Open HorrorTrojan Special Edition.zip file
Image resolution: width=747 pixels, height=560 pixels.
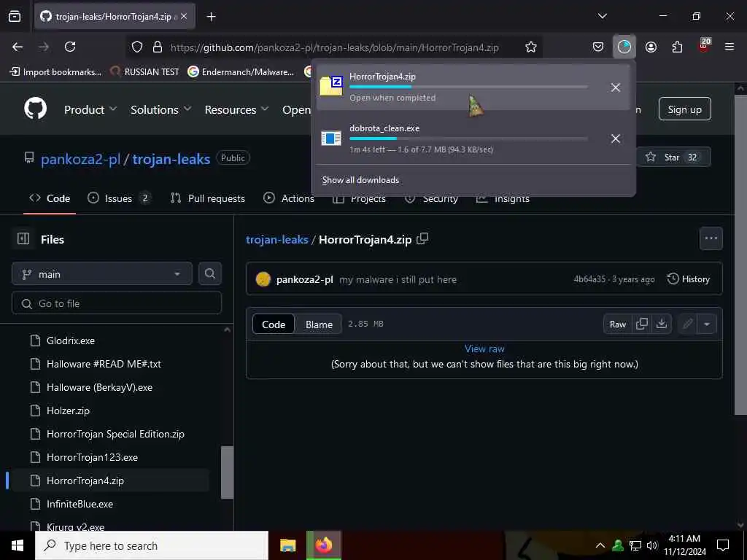point(115,434)
